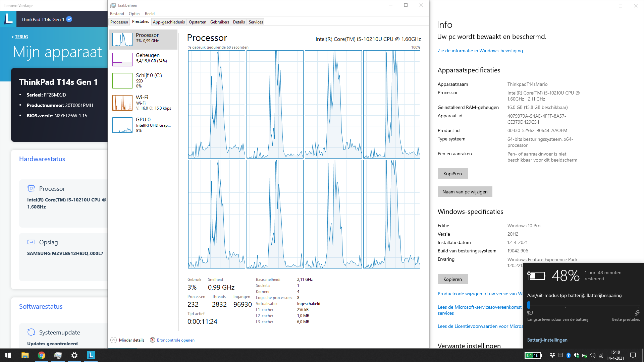Image resolution: width=644 pixels, height=362 pixels.
Task: Click Naam van pc wijzigen button
Action: tap(465, 192)
